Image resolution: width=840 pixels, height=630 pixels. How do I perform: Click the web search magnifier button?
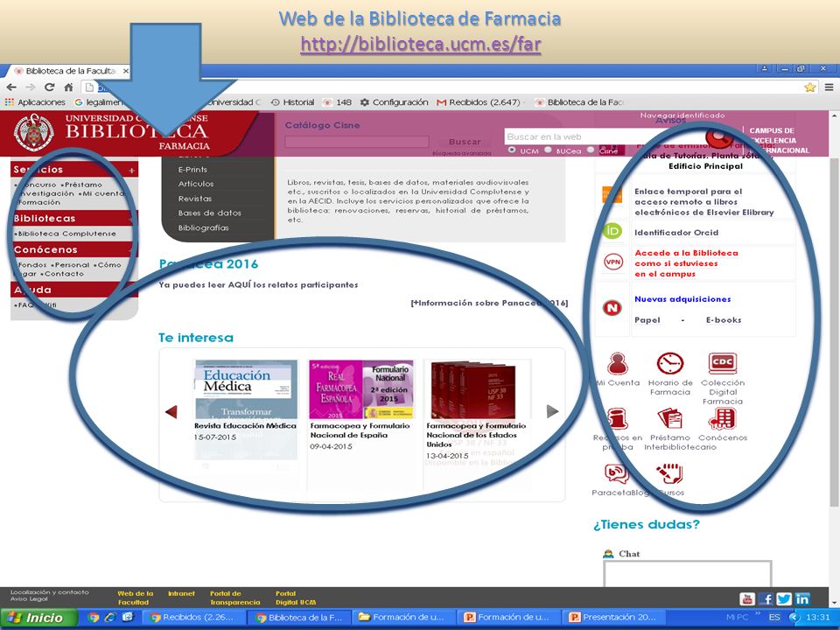tap(719, 137)
